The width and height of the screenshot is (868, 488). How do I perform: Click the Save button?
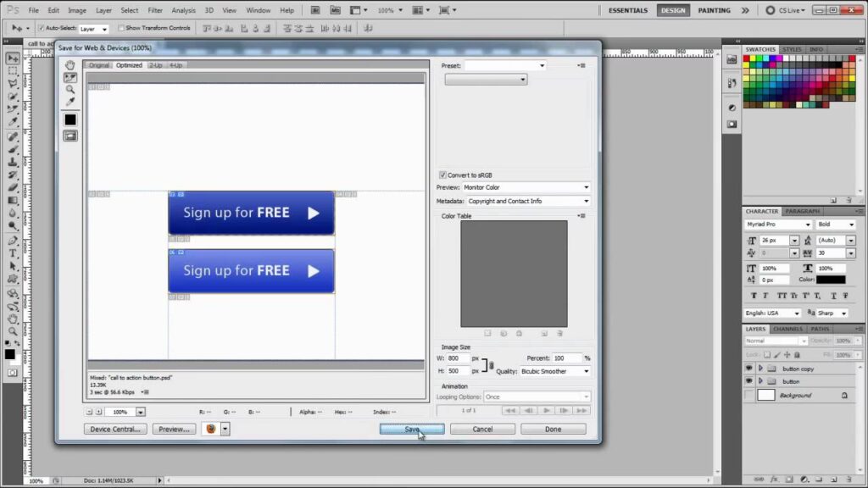[411, 429]
